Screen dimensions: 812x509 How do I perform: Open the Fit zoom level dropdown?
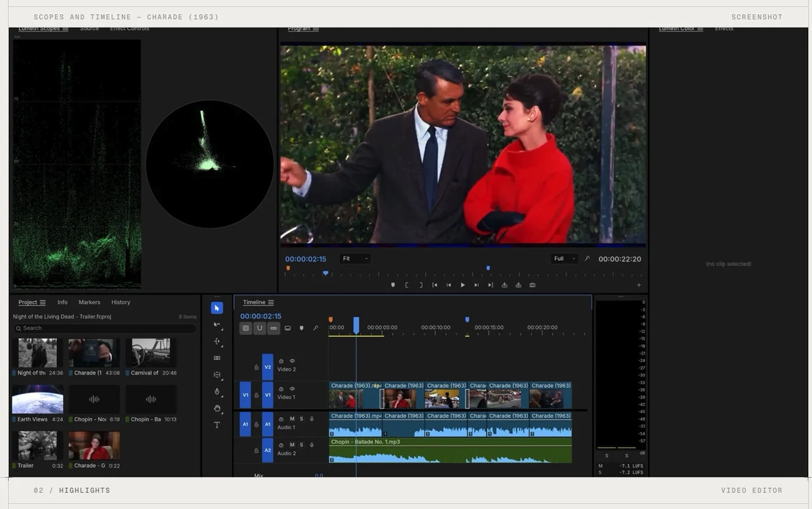click(x=355, y=258)
